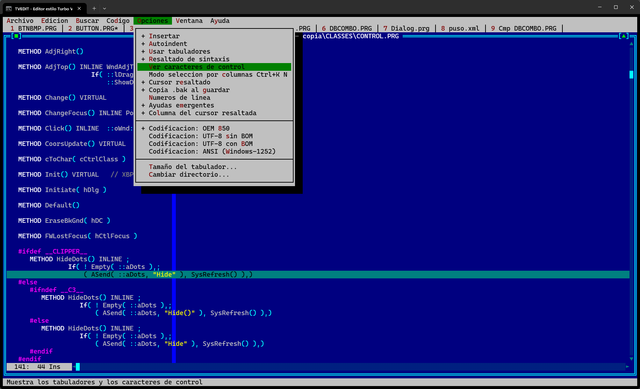Open the terminal tab dropdown chevron
Image resolution: width=640 pixels, height=389 pixels.
click(x=104, y=8)
